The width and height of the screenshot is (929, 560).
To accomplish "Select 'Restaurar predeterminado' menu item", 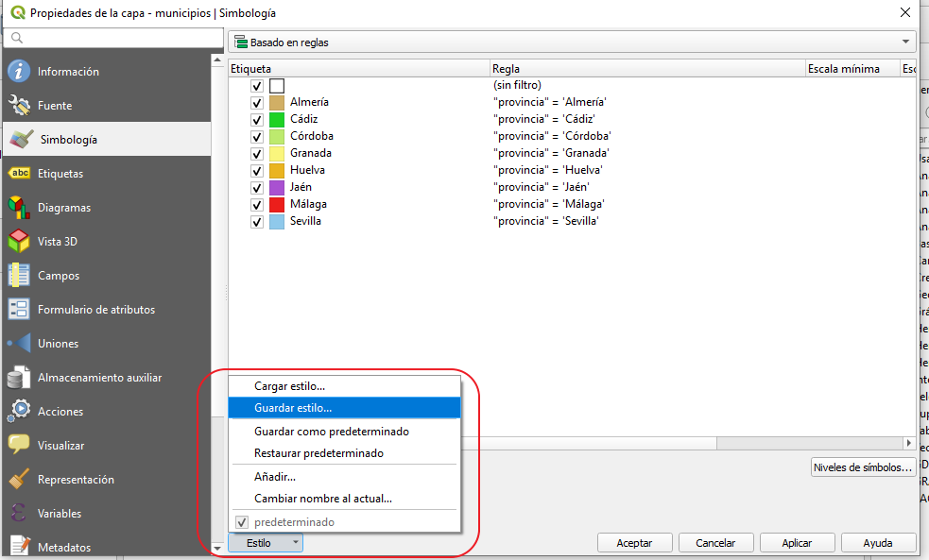I will tap(344, 453).
